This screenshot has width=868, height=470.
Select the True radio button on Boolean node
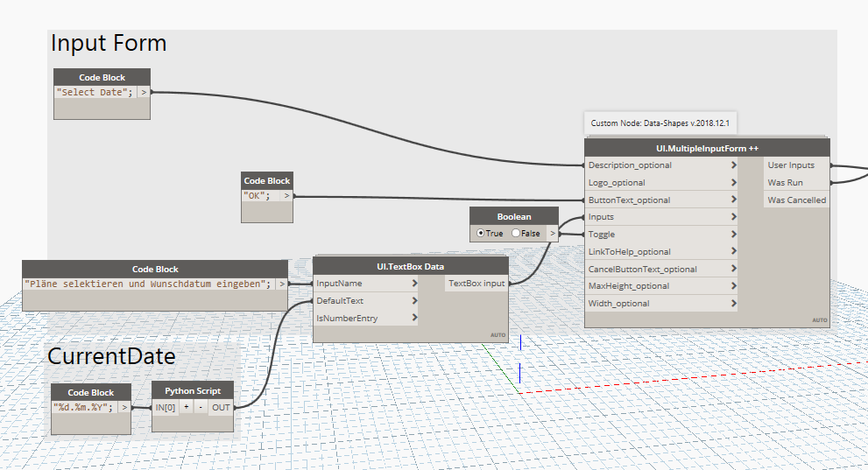point(480,234)
